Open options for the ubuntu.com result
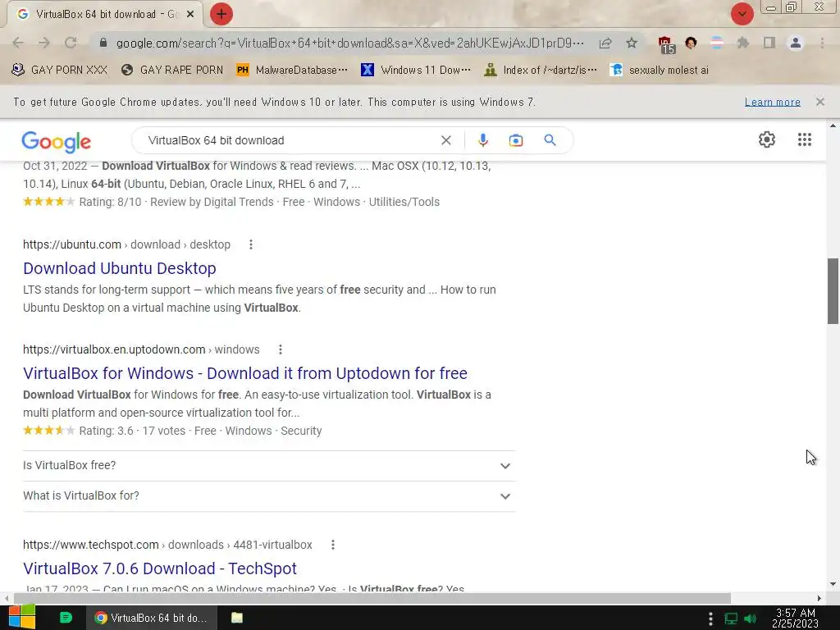Image resolution: width=840 pixels, height=630 pixels. (251, 244)
